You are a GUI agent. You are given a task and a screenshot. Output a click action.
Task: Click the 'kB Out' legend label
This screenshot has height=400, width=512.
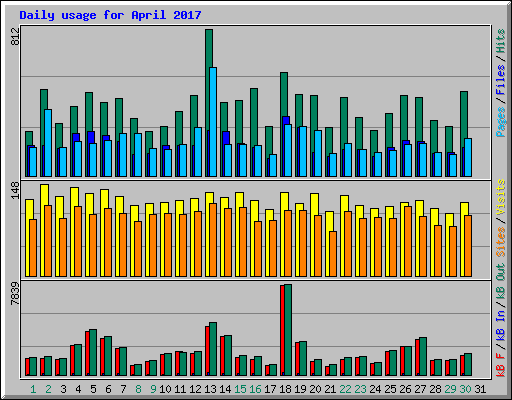click(x=501, y=282)
